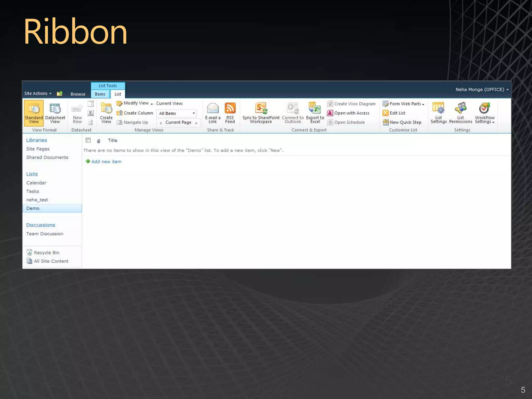
Task: Open the All Items current view combo box
Action: click(x=176, y=113)
